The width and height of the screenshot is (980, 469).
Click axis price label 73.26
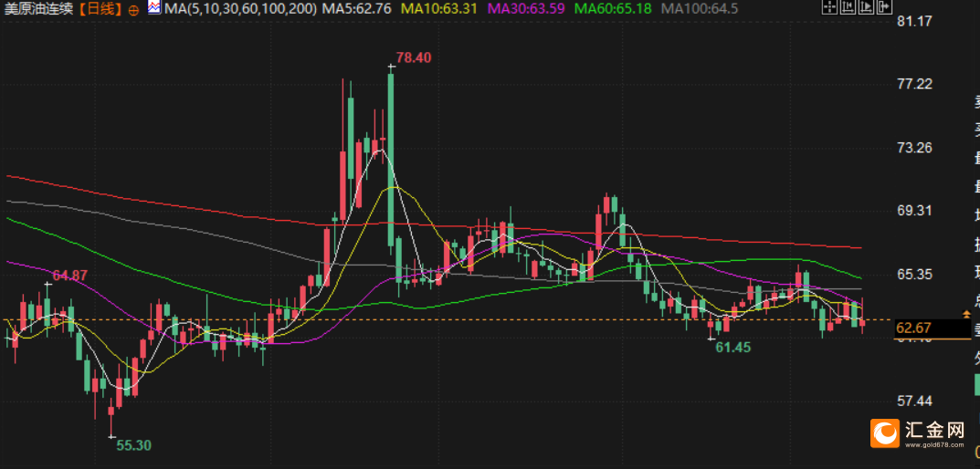[x=915, y=148]
